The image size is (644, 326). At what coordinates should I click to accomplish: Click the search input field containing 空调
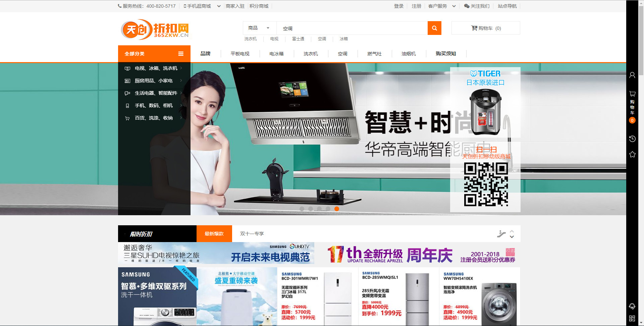tap(352, 28)
